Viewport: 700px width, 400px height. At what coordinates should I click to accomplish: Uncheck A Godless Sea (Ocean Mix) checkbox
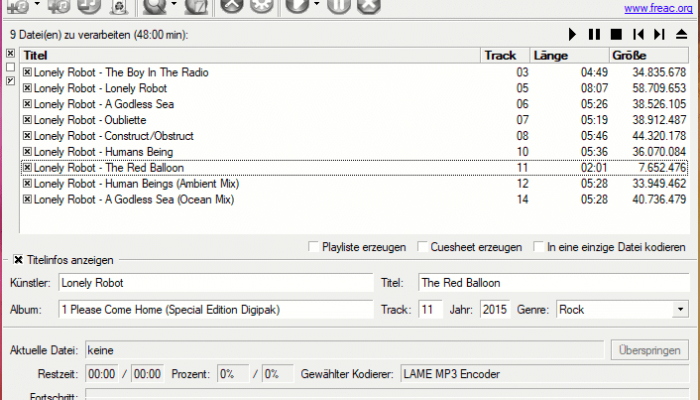click(x=27, y=199)
